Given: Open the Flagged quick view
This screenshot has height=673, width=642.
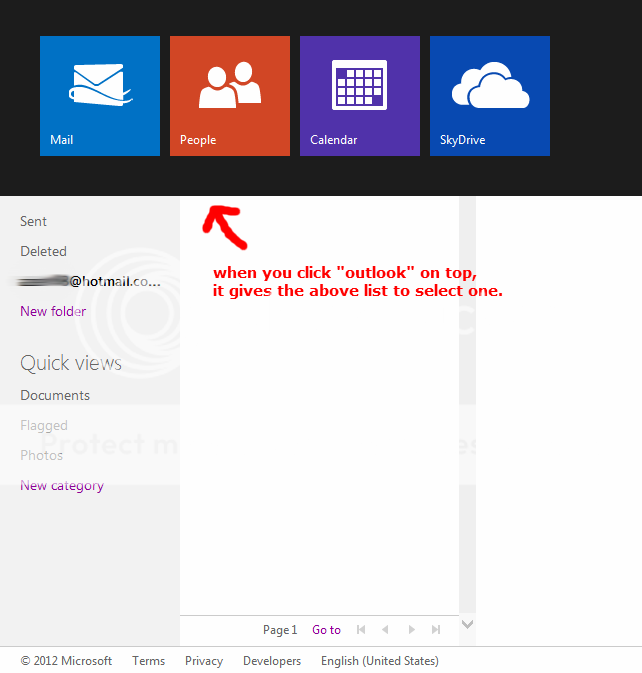Looking at the screenshot, I should [44, 425].
